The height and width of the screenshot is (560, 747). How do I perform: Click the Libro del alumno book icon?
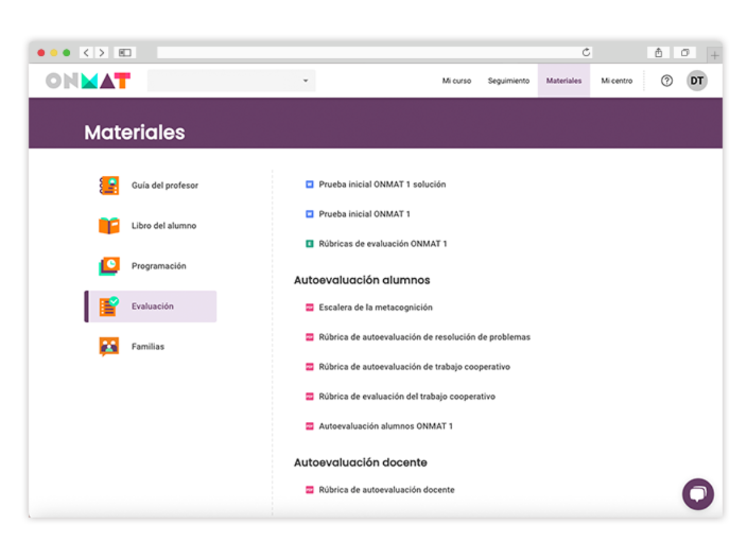(109, 225)
